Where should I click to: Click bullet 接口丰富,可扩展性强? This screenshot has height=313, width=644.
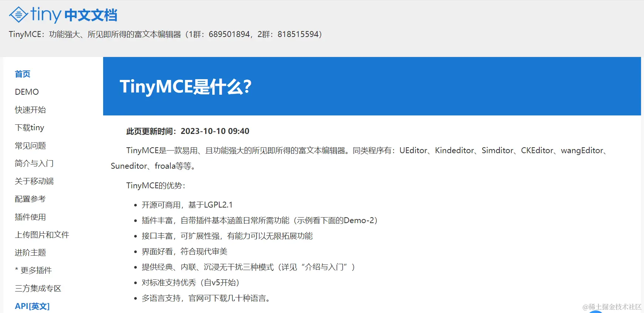pyautogui.click(x=227, y=236)
